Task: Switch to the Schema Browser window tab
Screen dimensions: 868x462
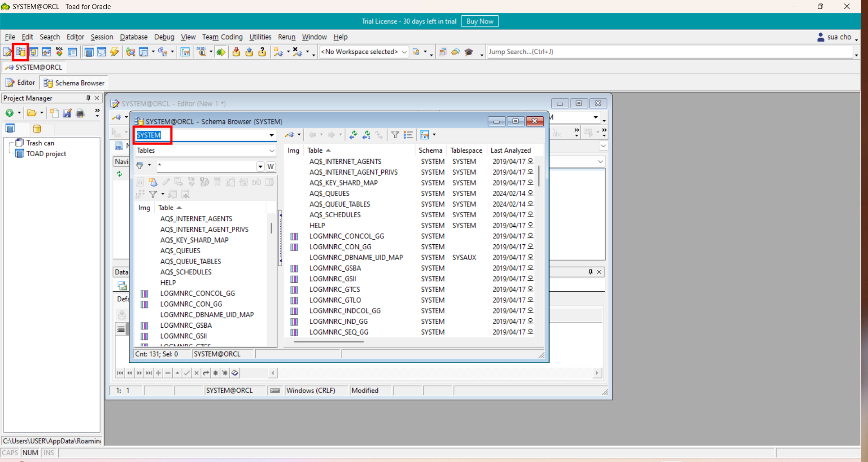Action: tap(74, 83)
